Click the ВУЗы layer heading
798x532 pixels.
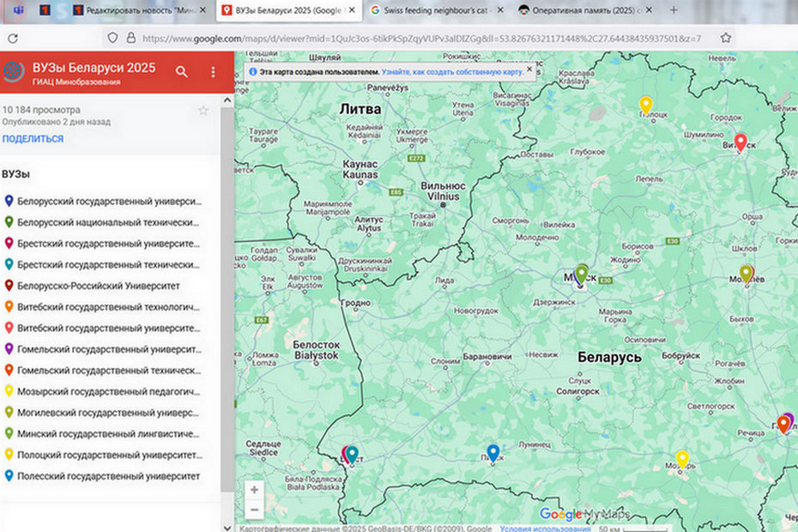15,174
